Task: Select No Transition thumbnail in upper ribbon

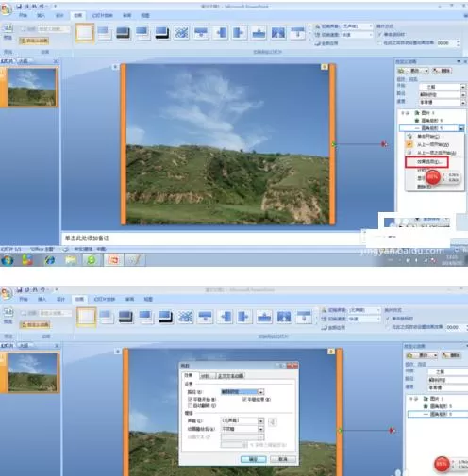Action: 85,33
